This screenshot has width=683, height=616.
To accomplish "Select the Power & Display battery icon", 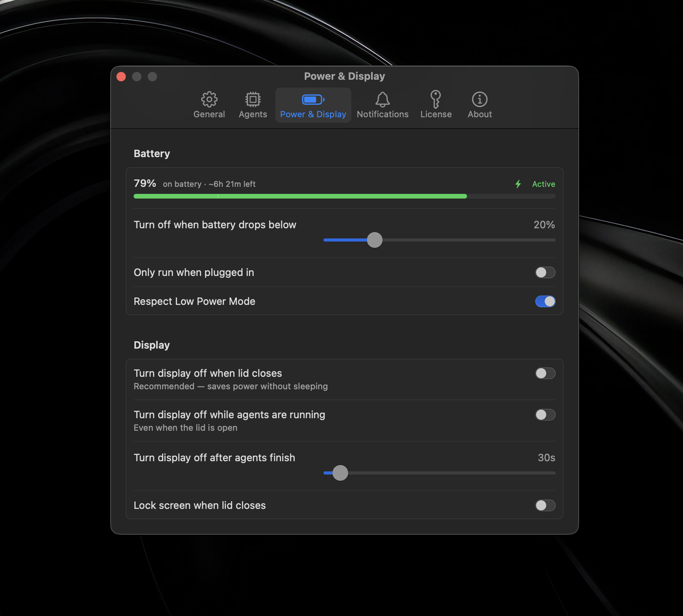I will tap(313, 100).
